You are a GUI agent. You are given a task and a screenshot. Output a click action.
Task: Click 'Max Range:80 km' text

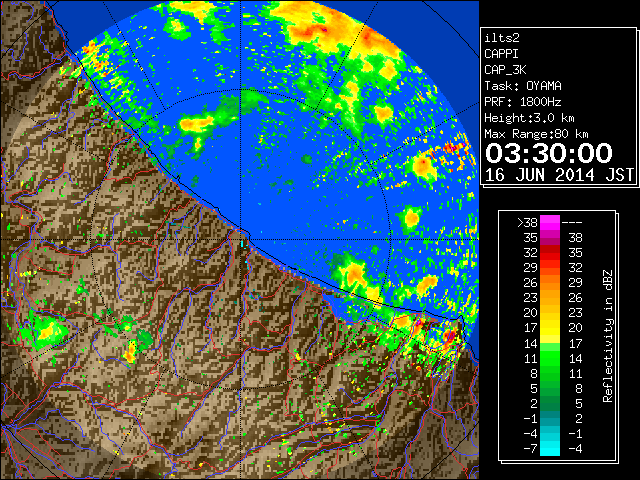(536, 134)
